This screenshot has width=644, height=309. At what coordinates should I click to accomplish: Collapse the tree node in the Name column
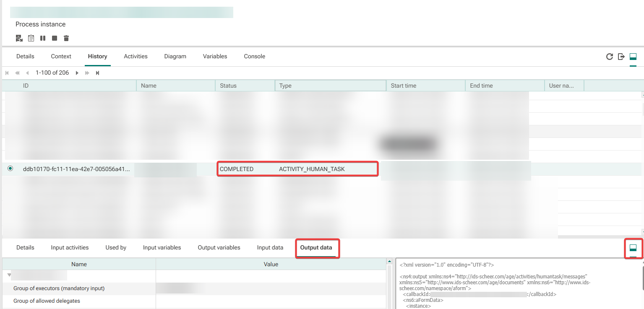pos(9,275)
